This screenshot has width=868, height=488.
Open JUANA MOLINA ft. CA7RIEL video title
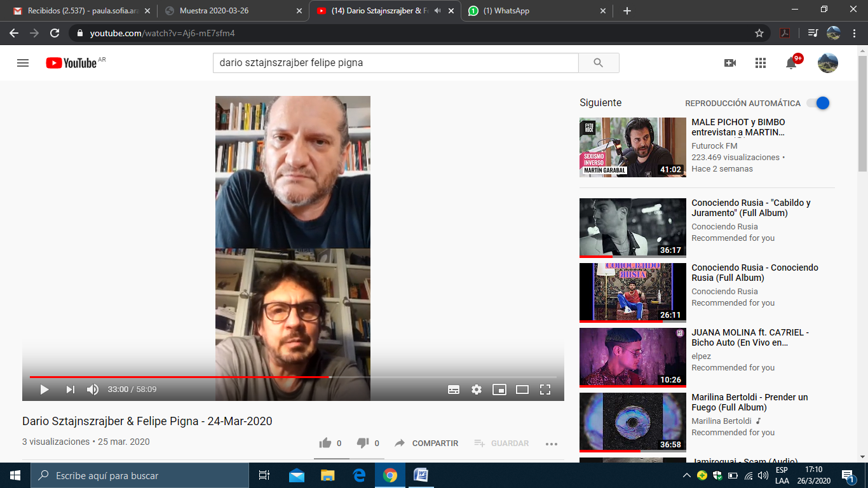tap(750, 337)
